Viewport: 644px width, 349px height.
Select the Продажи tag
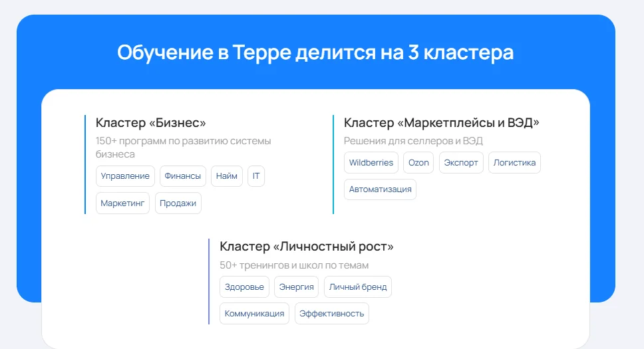pyautogui.click(x=178, y=203)
